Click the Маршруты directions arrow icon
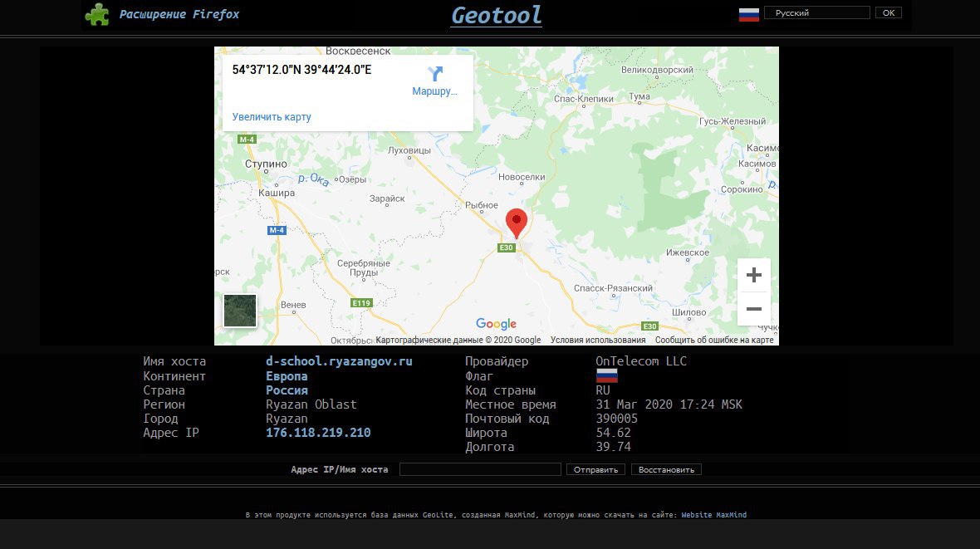980x549 pixels. coord(435,74)
